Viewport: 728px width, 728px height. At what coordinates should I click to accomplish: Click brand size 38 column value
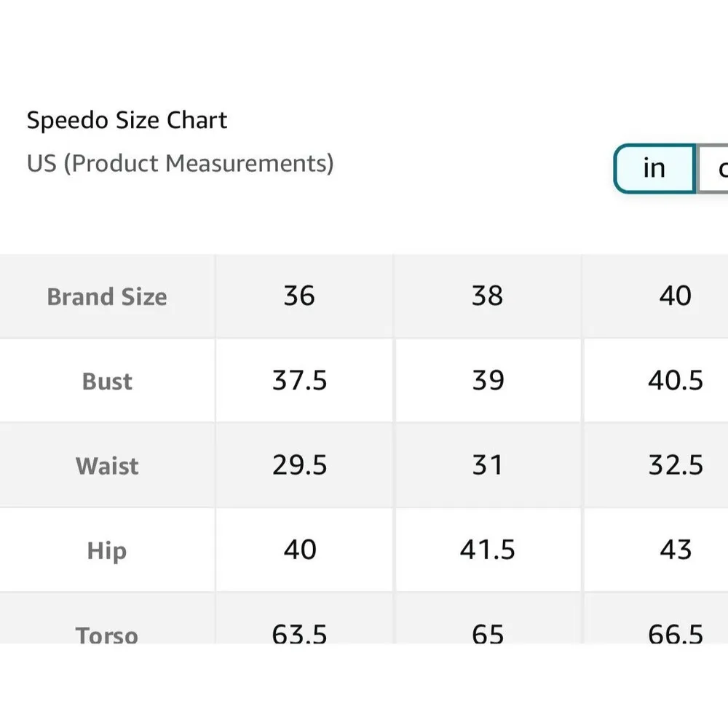click(487, 296)
